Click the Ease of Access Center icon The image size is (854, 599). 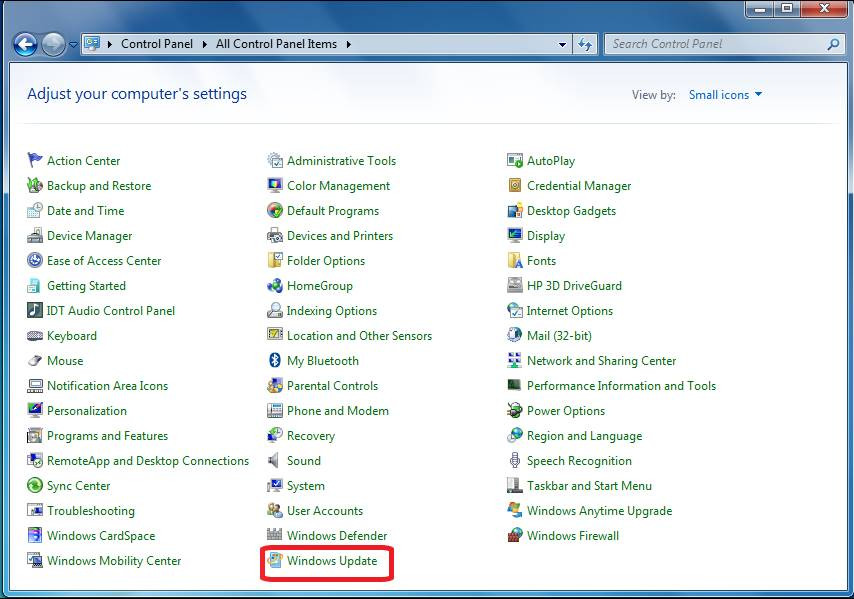(35, 260)
